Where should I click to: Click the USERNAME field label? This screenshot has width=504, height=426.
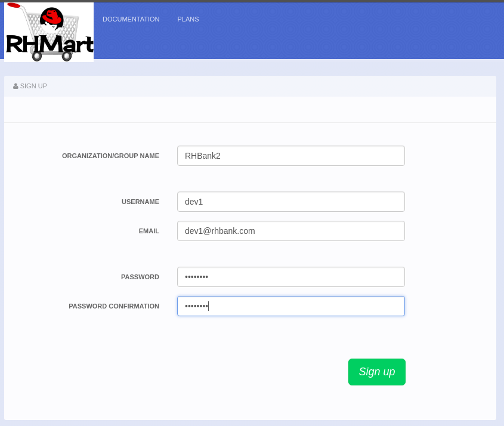coord(140,202)
